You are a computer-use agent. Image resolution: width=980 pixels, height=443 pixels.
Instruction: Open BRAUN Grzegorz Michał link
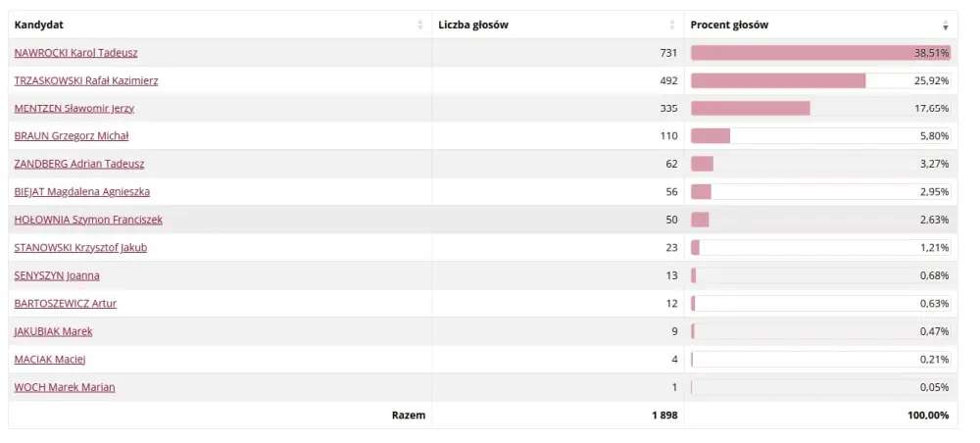pos(72,135)
